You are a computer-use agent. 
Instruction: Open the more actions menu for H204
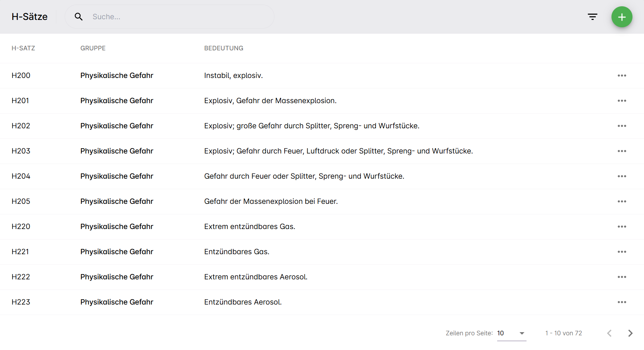click(x=622, y=176)
